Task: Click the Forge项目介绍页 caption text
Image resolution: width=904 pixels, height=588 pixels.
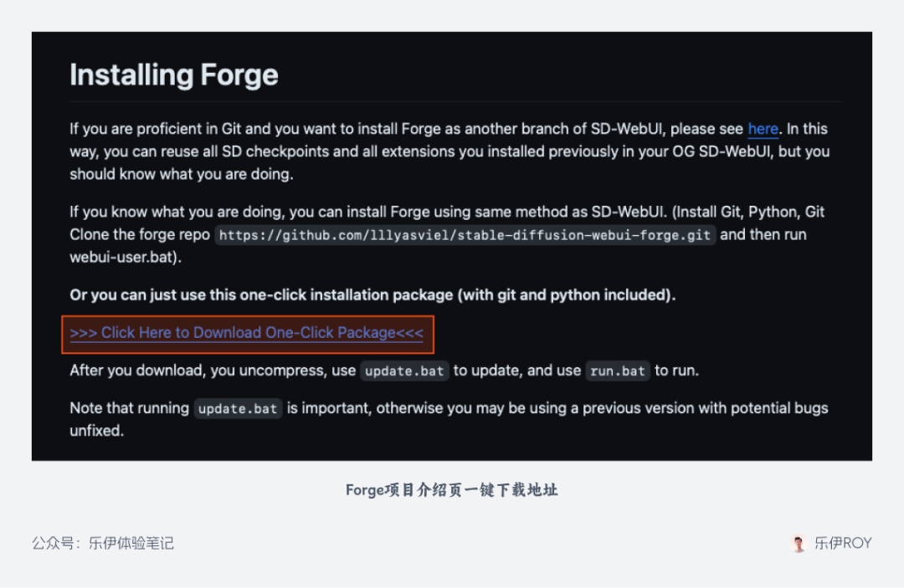Action: coord(451,490)
